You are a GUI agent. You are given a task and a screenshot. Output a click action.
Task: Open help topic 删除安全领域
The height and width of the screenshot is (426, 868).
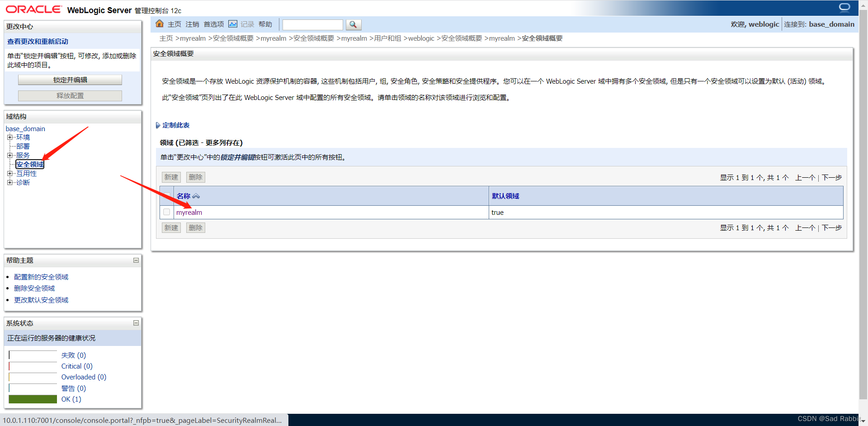(34, 288)
